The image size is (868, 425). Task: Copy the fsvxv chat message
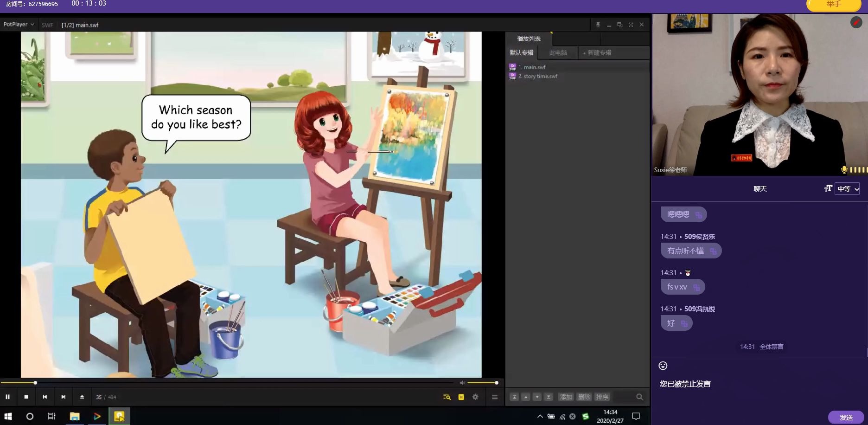click(696, 287)
